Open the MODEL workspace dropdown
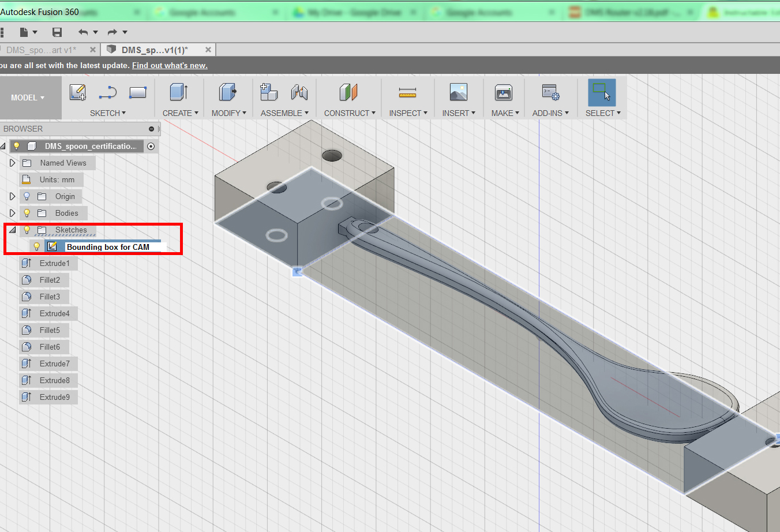 click(28, 98)
